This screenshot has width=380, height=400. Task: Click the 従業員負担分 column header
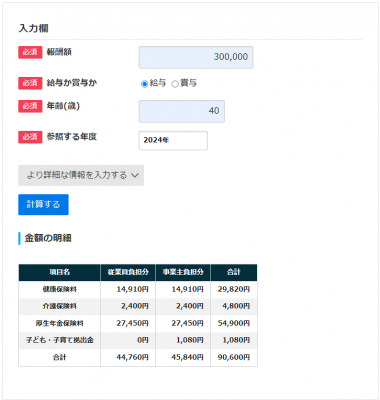pos(128,272)
